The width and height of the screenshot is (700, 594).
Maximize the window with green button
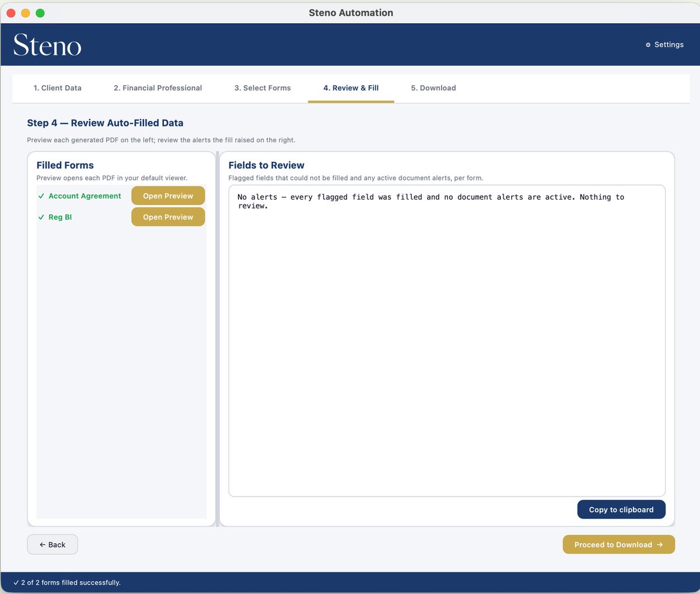[40, 13]
